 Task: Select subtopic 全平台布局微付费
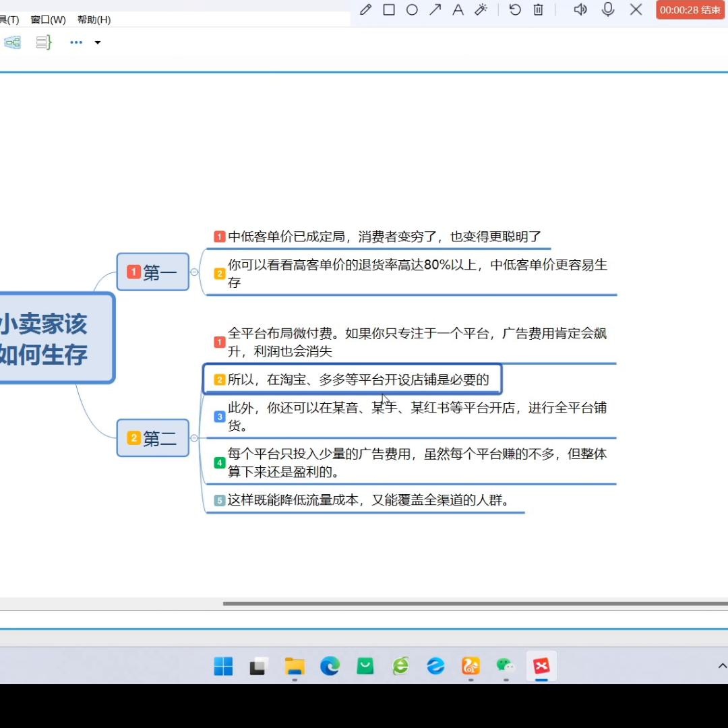coord(411,342)
